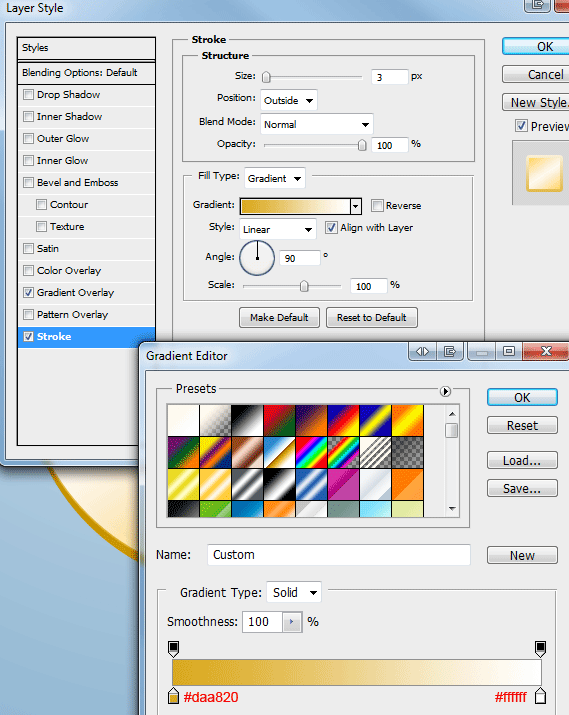Screen dimensions: 569x715
Task: Open the stroke Position dropdown
Action: (x=289, y=100)
